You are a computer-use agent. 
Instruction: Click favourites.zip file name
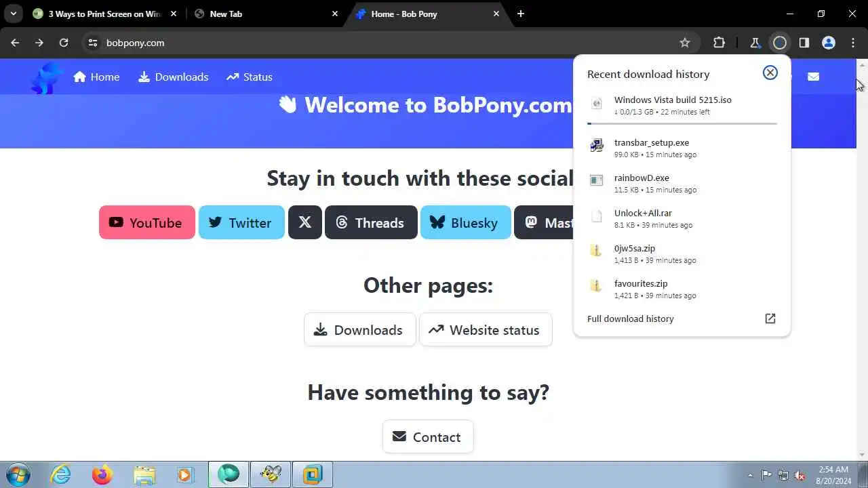[x=641, y=283]
